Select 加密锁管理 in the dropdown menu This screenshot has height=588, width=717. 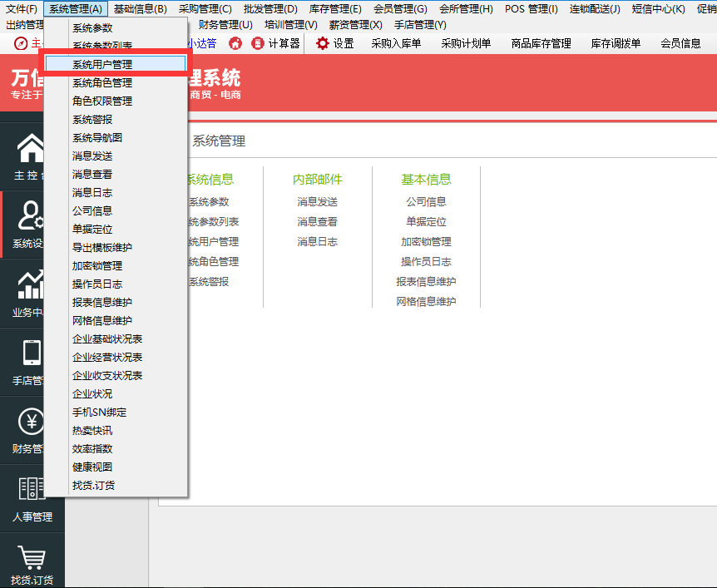(97, 265)
